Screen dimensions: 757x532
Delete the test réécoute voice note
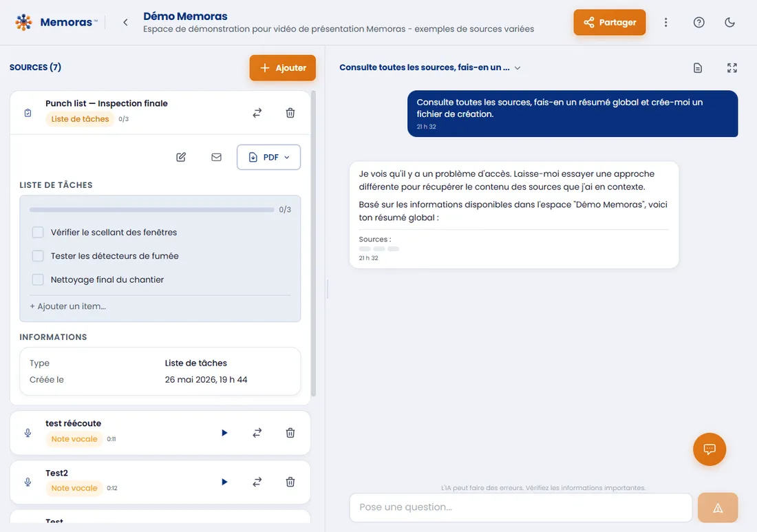click(290, 433)
